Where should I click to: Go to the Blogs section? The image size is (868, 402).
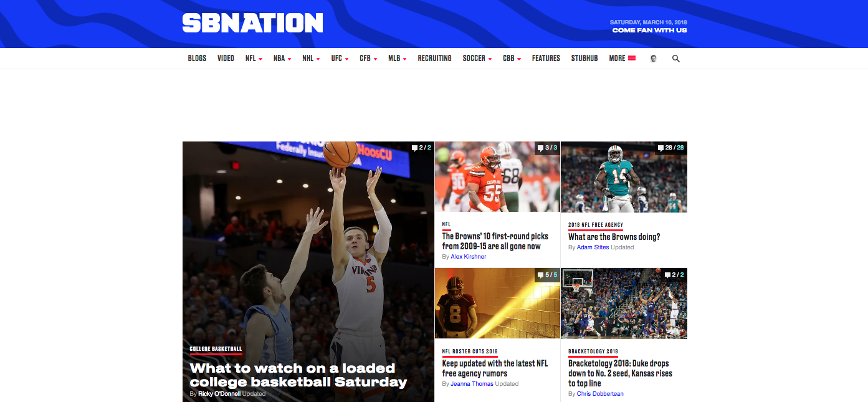pyautogui.click(x=197, y=58)
